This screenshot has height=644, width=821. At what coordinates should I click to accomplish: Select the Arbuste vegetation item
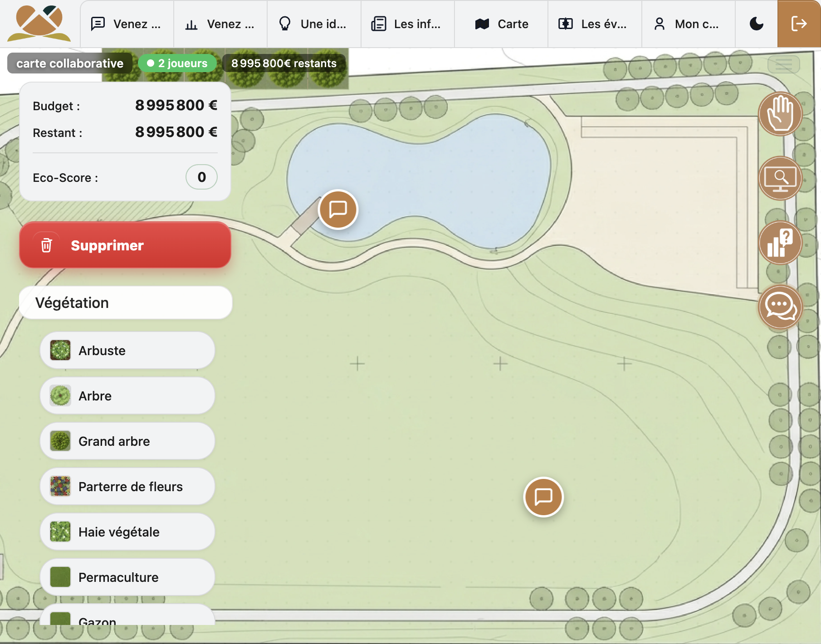click(x=127, y=351)
